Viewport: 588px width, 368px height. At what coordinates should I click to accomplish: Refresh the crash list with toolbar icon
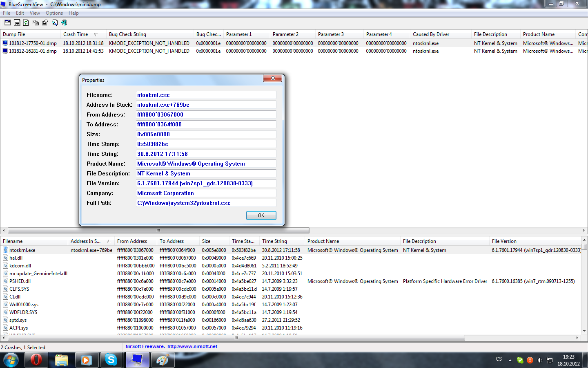(26, 23)
